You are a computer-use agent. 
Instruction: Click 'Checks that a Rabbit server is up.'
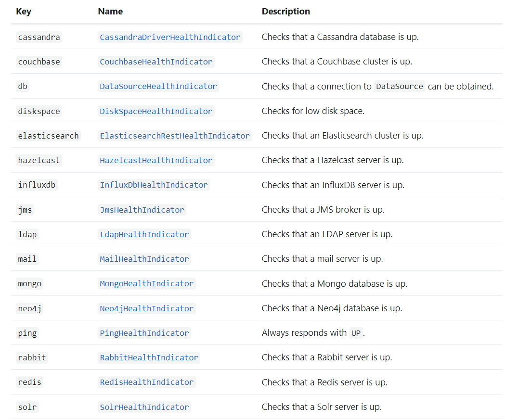327,357
